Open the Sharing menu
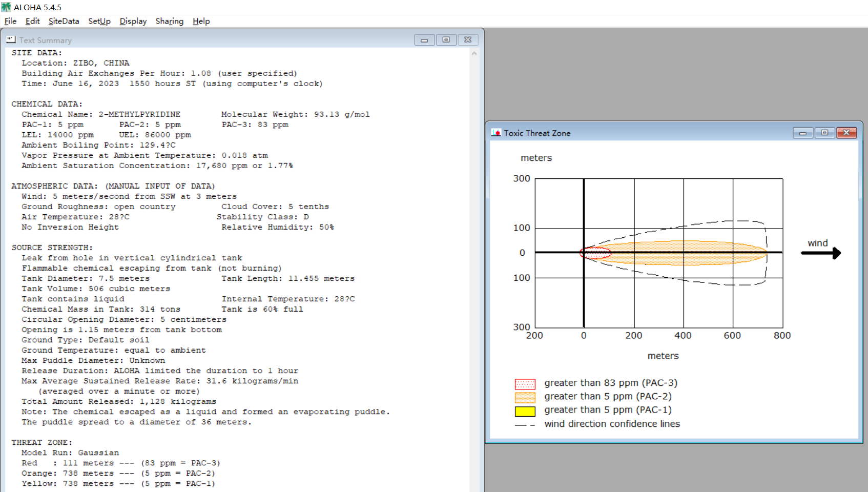868x492 pixels. [170, 21]
